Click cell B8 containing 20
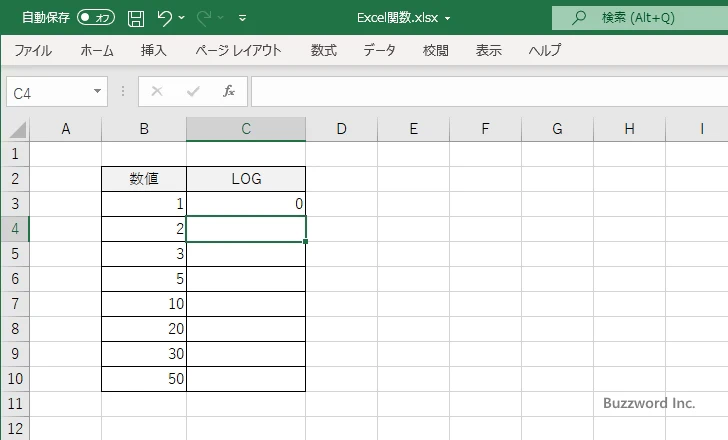 pyautogui.click(x=144, y=329)
